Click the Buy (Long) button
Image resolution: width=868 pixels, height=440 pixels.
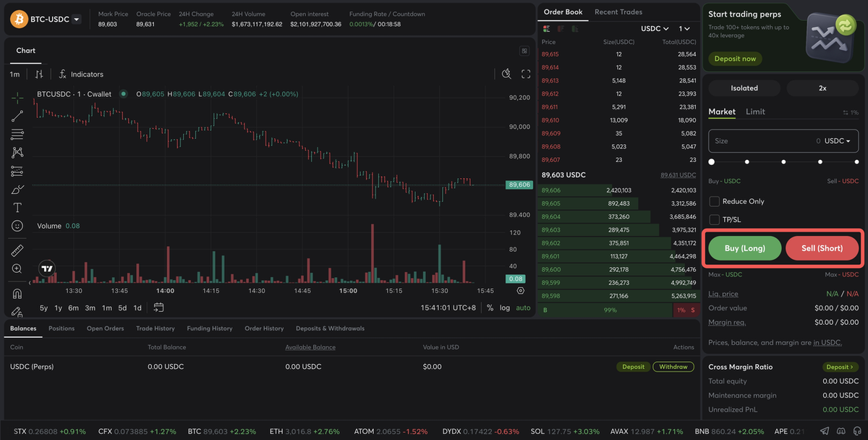pos(745,248)
